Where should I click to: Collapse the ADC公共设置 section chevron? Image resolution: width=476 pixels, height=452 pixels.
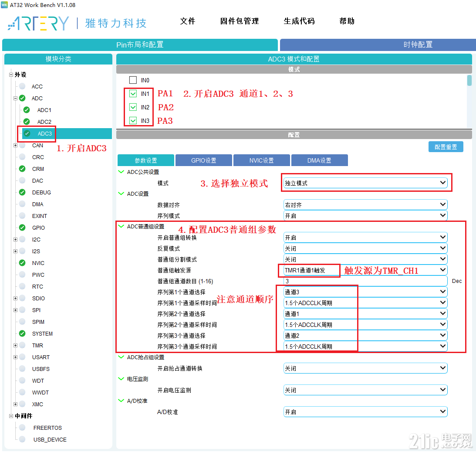pyautogui.click(x=121, y=172)
